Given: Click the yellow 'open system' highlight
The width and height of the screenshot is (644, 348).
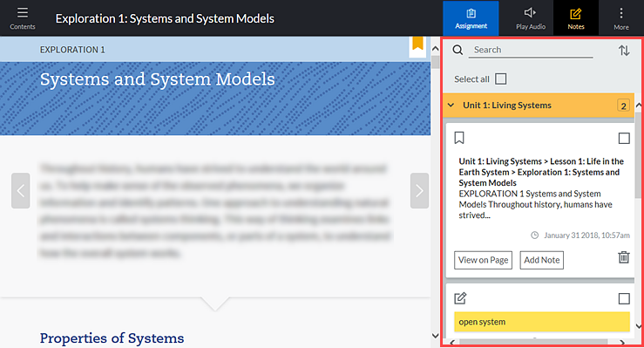Looking at the screenshot, I should (542, 322).
